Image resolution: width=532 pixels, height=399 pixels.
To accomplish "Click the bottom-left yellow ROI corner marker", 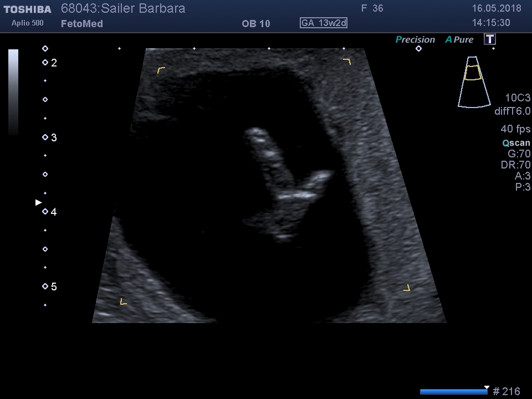I will pos(123,301).
